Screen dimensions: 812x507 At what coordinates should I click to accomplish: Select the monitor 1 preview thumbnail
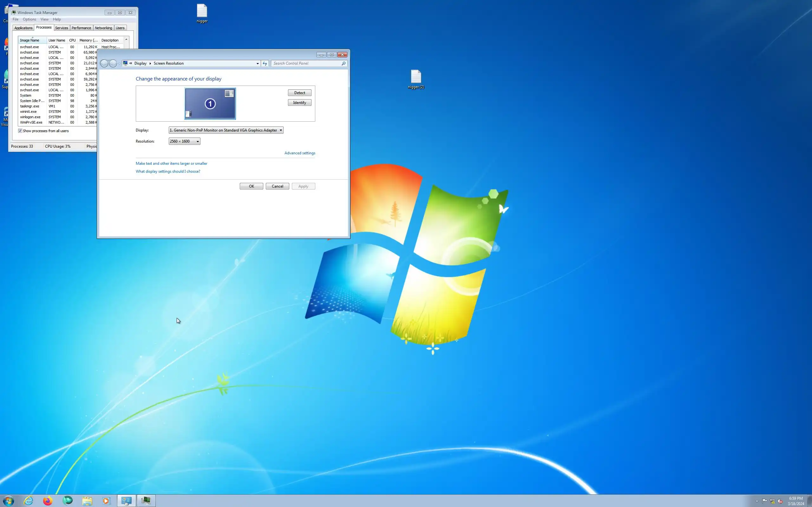coord(210,104)
